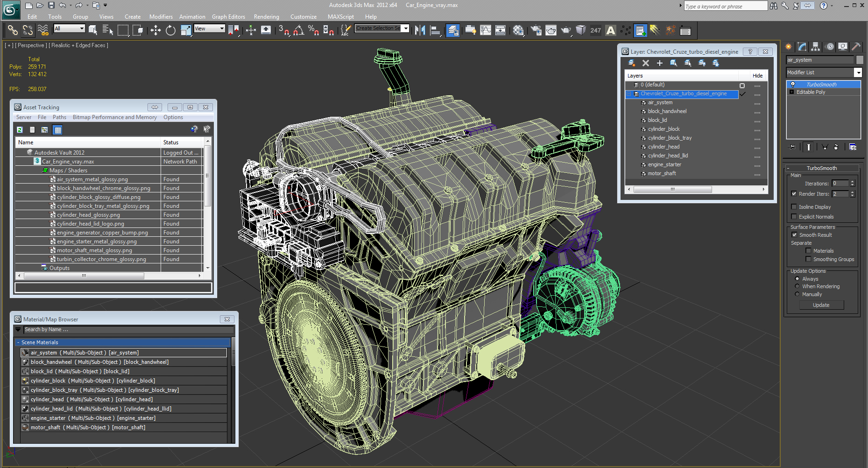Enable Isoline Display checkbox

[794, 206]
